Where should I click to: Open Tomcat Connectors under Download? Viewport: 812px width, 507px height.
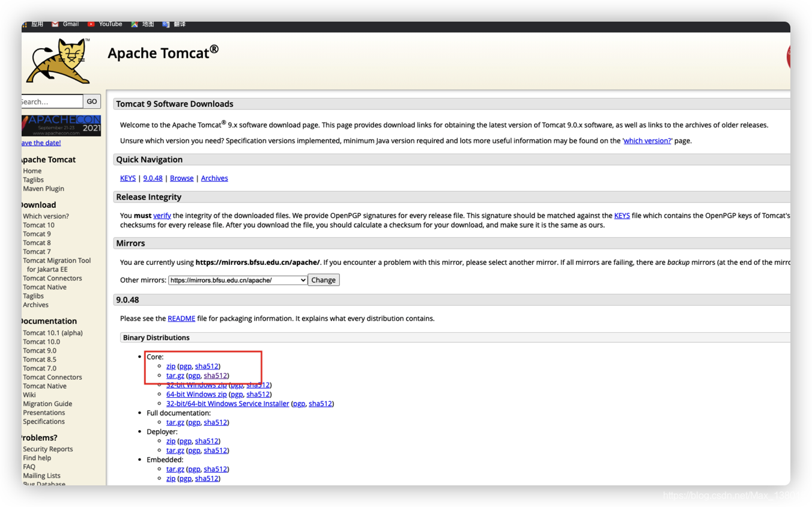pos(52,278)
